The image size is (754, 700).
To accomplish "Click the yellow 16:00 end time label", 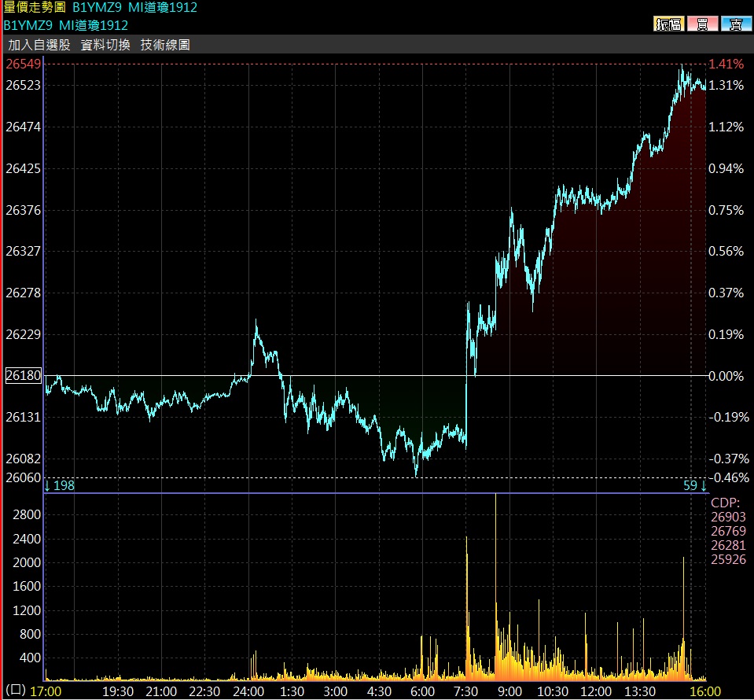I will (706, 691).
